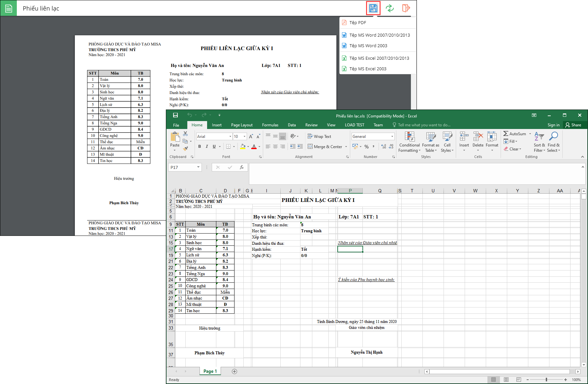Click the Insert Function fx icon
This screenshot has height=384, width=588.
(x=242, y=167)
